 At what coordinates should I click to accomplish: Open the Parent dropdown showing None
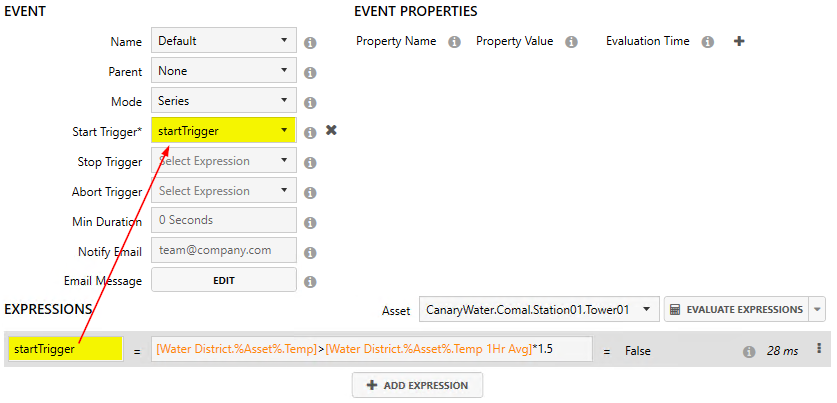click(223, 71)
